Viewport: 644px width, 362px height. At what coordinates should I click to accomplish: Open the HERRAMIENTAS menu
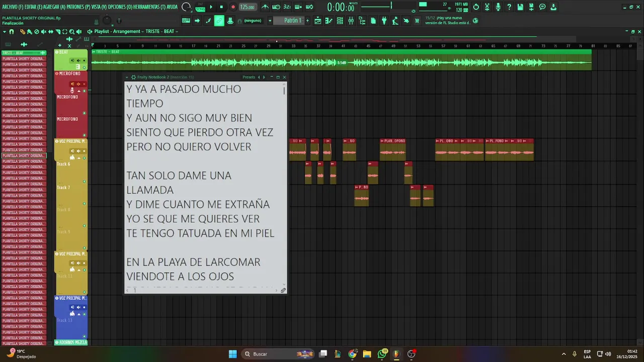pyautogui.click(x=149, y=7)
